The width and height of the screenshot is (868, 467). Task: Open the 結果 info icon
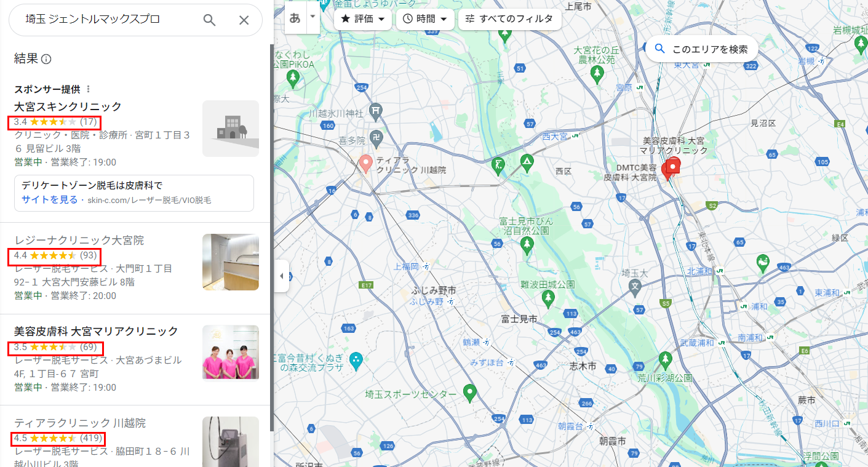point(46,59)
